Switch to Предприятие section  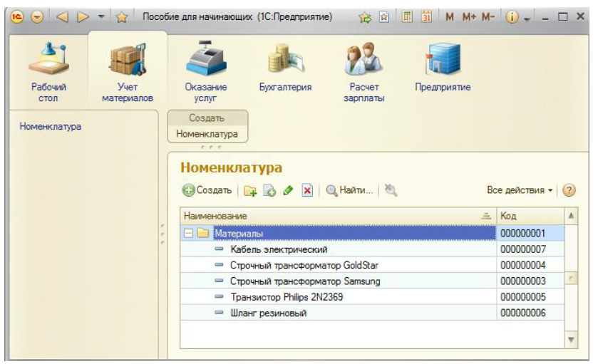443,67
